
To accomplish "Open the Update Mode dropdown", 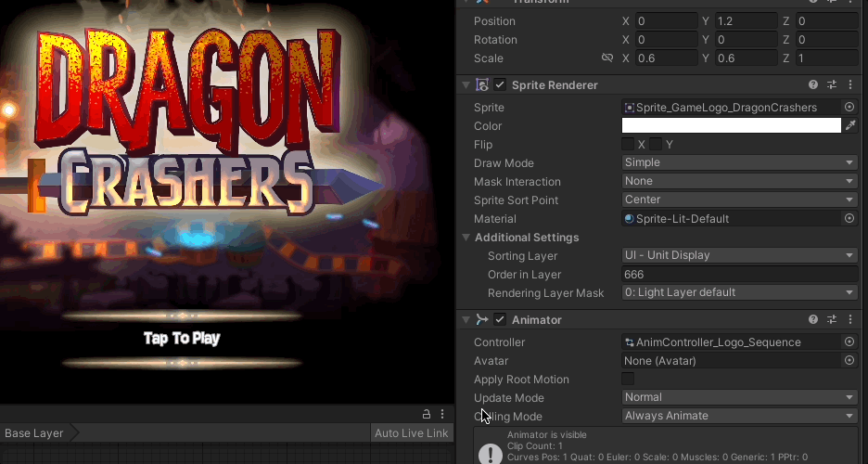I will (740, 397).
